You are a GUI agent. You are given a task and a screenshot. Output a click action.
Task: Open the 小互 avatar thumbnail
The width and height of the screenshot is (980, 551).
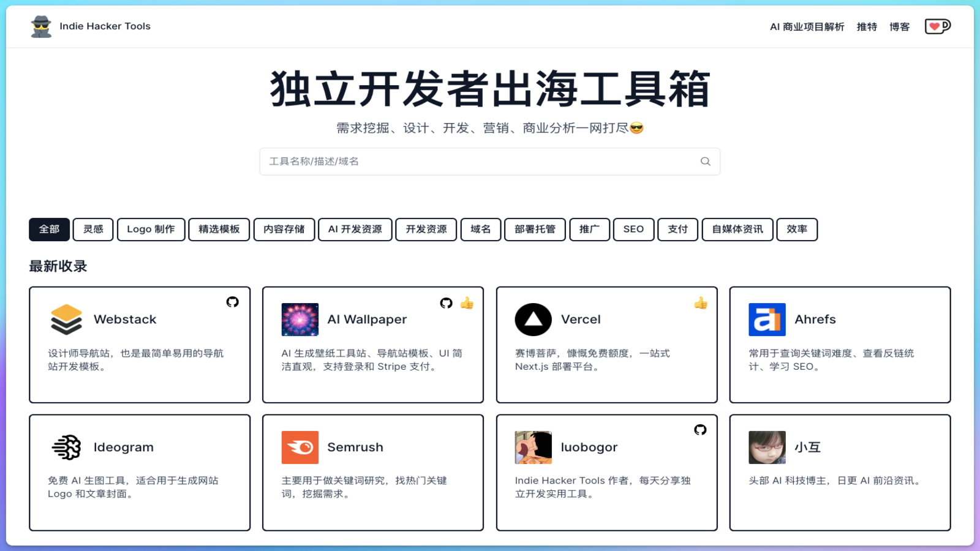(767, 448)
